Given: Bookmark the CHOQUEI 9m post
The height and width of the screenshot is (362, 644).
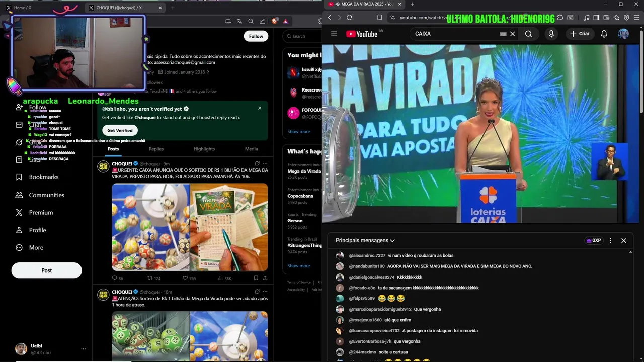Looking at the screenshot, I should [x=256, y=278].
